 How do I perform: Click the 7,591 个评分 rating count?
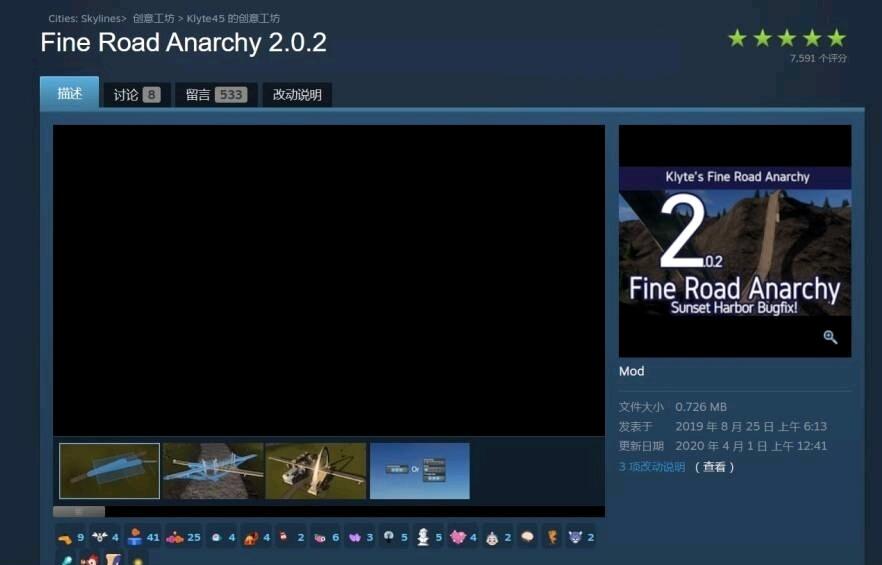pos(818,58)
